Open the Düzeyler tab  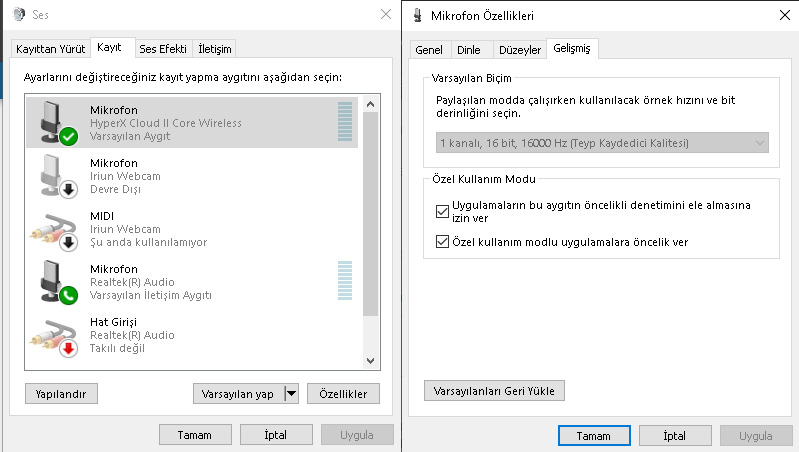click(519, 49)
